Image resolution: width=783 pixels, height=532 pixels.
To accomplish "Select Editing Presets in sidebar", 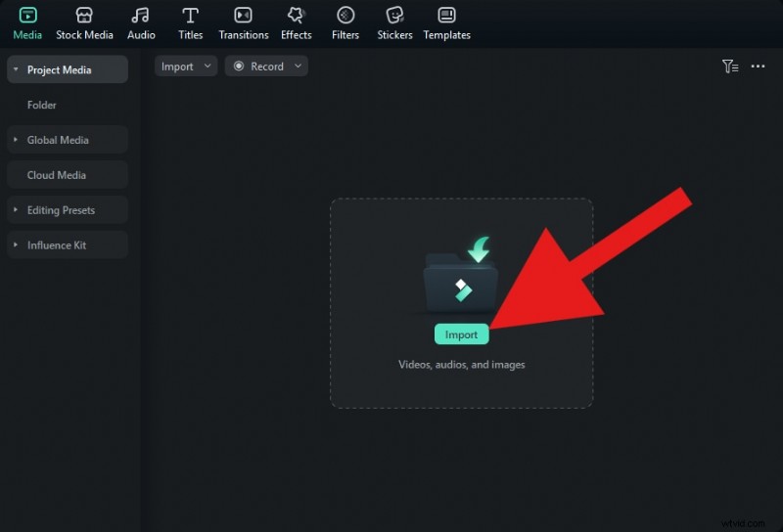I will coord(68,209).
